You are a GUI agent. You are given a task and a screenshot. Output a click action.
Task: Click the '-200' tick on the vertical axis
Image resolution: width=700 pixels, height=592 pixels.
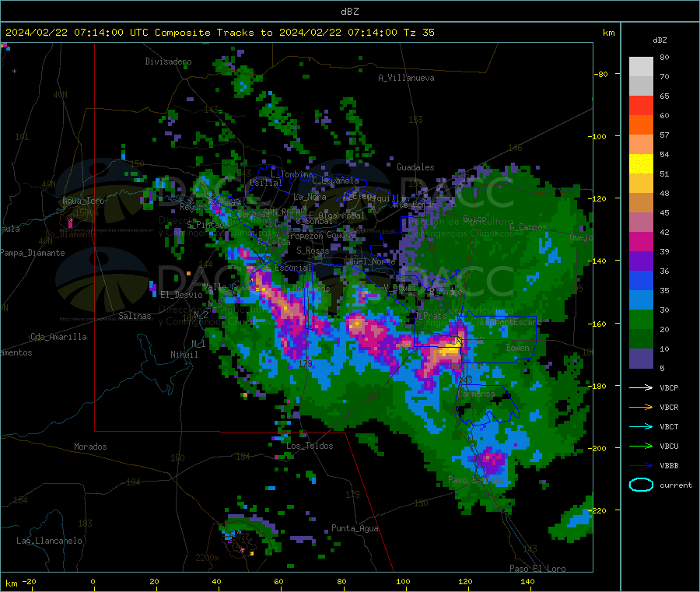pyautogui.click(x=597, y=448)
